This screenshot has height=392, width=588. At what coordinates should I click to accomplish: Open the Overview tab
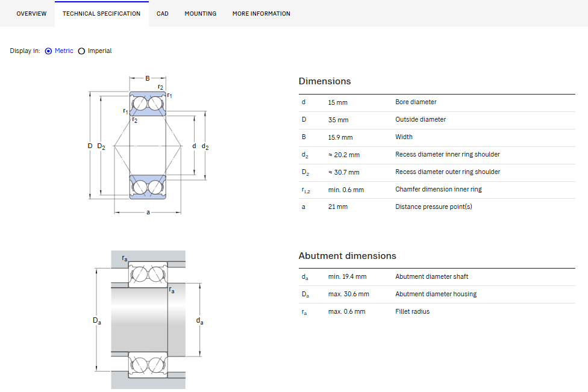click(31, 13)
